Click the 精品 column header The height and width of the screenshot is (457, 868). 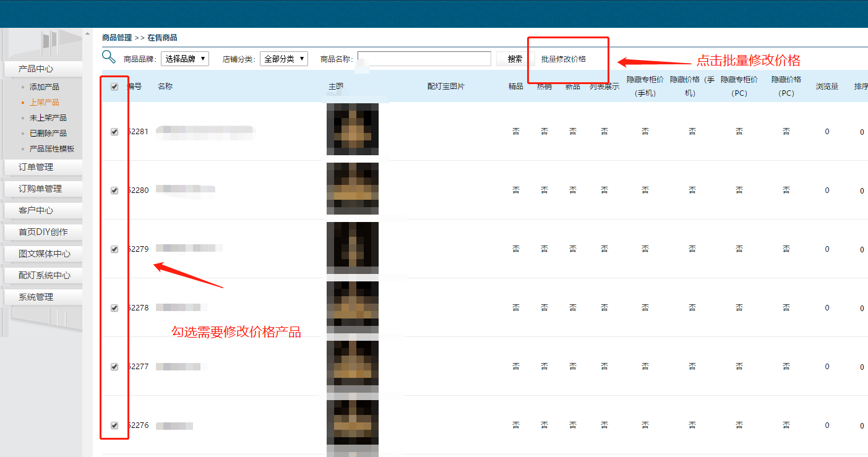click(516, 87)
